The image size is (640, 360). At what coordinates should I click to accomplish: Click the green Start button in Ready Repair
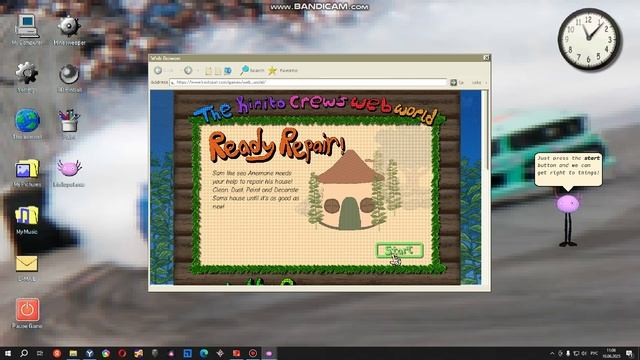pyautogui.click(x=399, y=251)
